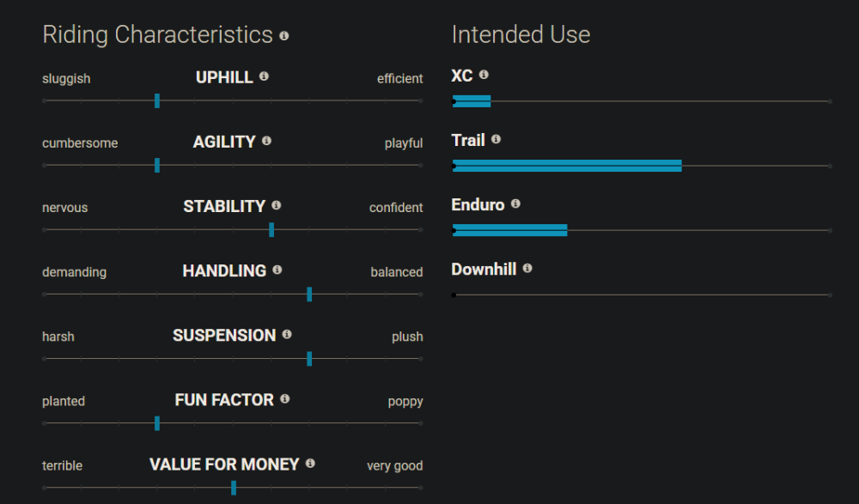Click the VALUE FOR MONEY info icon
The image size is (859, 504).
(x=310, y=464)
